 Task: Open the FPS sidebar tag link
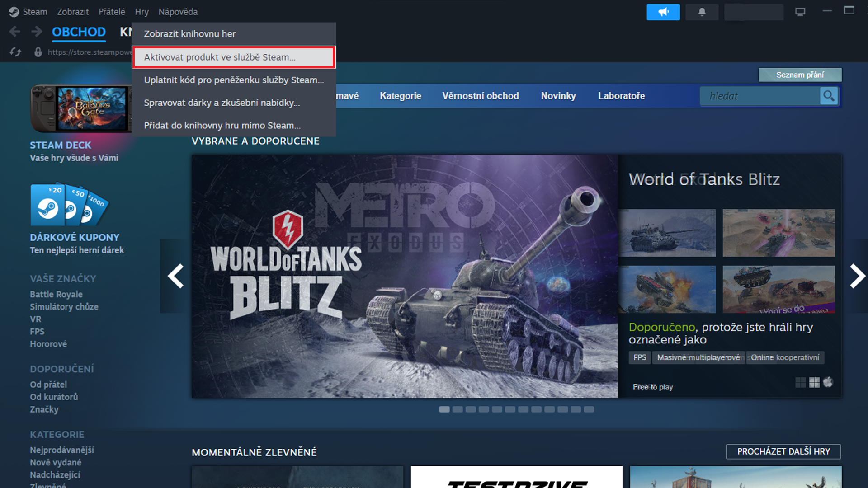coord(37,332)
